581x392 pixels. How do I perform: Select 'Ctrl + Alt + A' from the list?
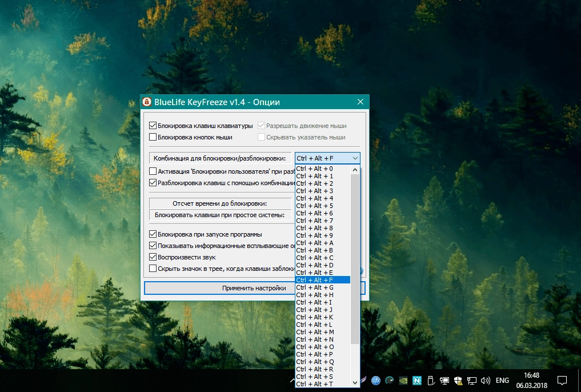[323, 243]
